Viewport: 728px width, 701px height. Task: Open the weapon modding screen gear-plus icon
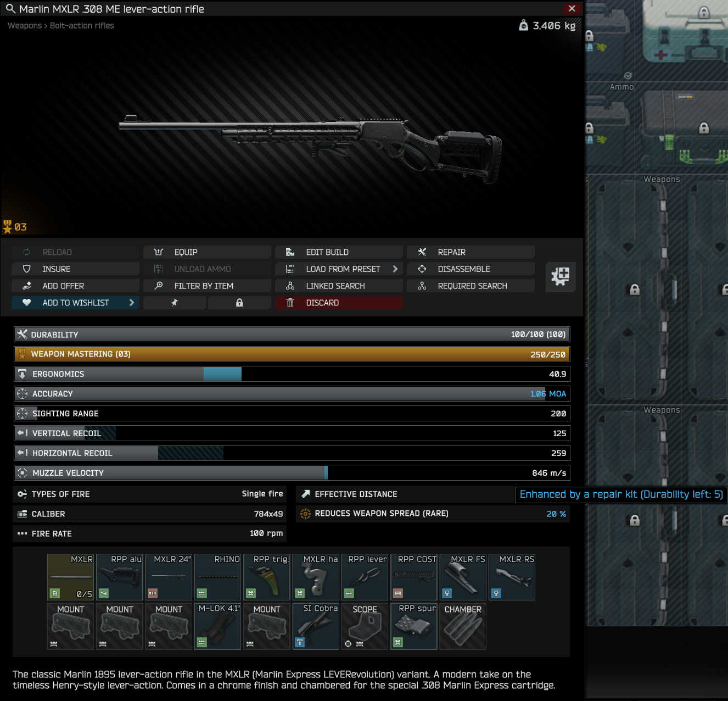click(561, 276)
